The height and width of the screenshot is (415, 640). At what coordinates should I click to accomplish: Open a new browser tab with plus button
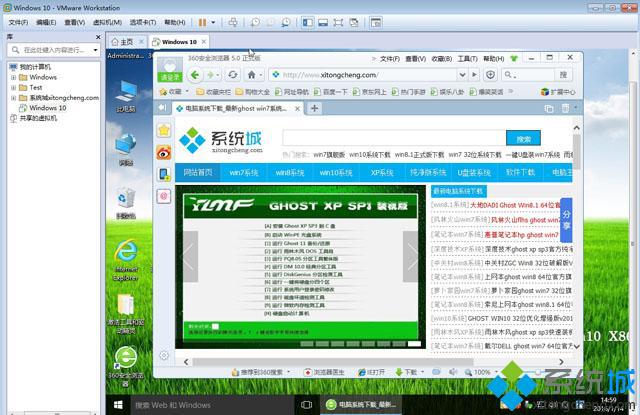tap(314, 108)
